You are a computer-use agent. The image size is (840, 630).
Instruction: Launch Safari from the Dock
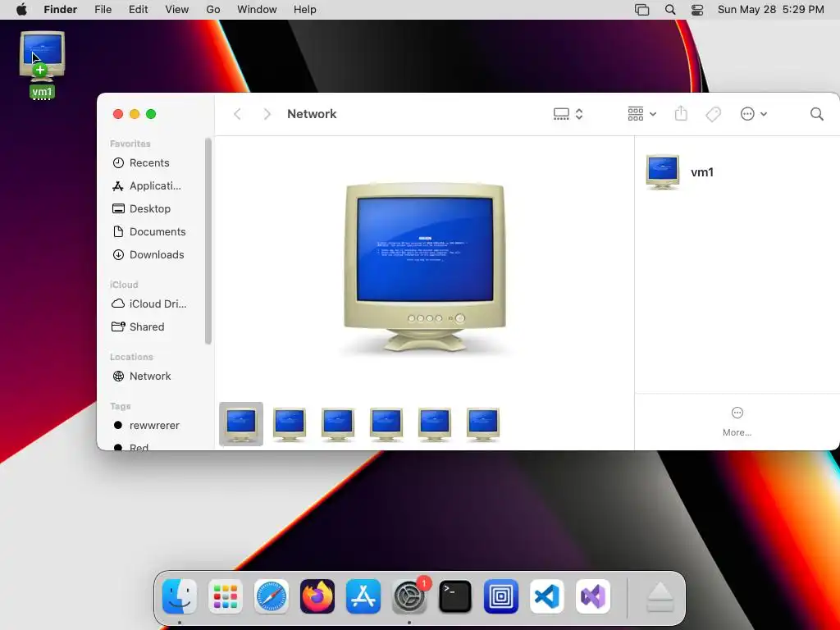pos(272,596)
